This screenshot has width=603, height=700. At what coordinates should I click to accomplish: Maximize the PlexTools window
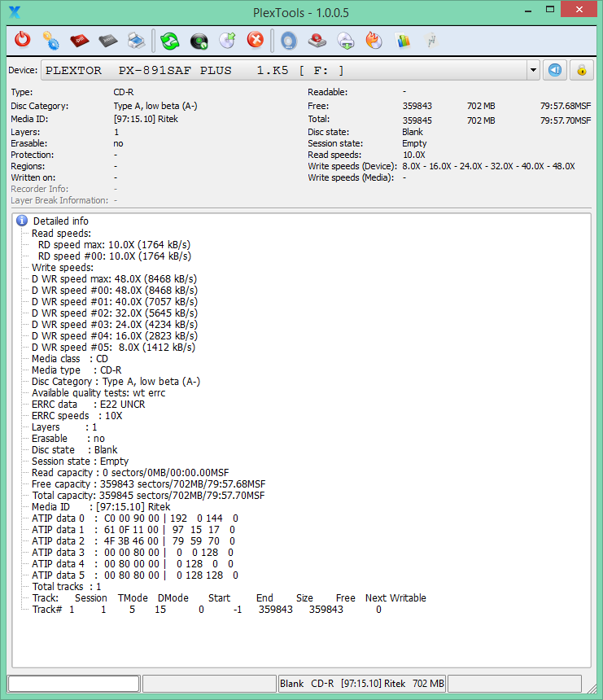click(550, 10)
